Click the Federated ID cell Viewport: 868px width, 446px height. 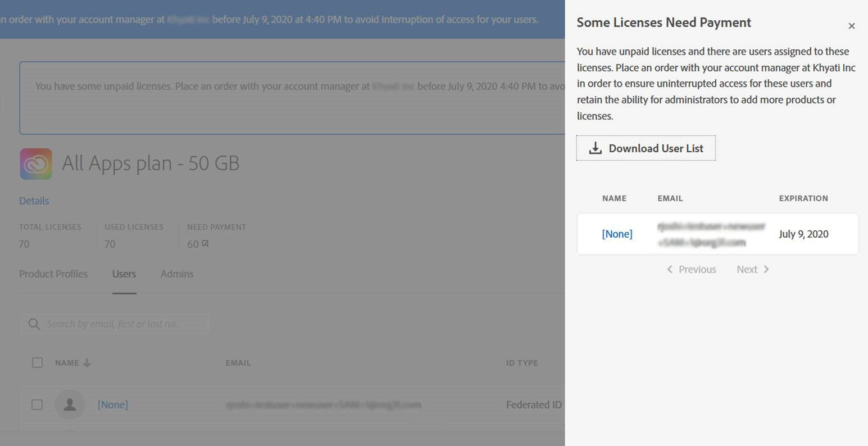click(534, 405)
